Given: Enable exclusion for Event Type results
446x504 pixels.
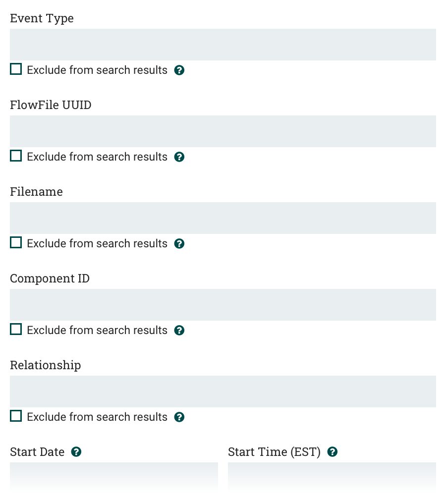Looking at the screenshot, I should pos(15,69).
